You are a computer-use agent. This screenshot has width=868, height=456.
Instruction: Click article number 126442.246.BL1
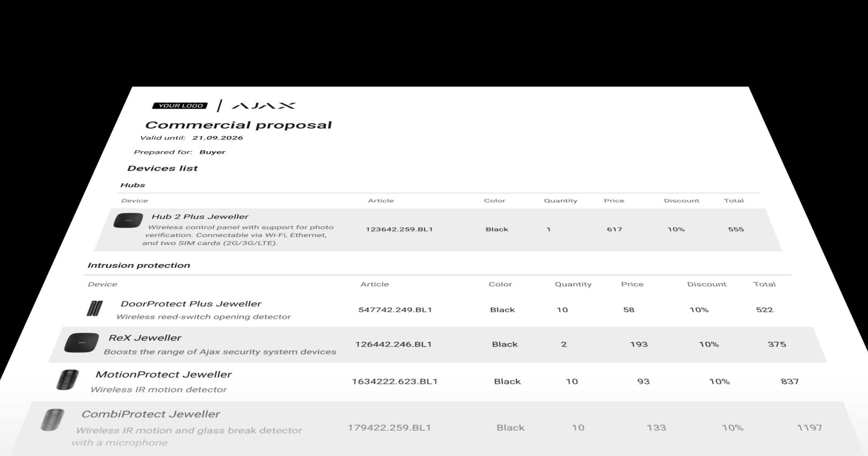coord(393,344)
